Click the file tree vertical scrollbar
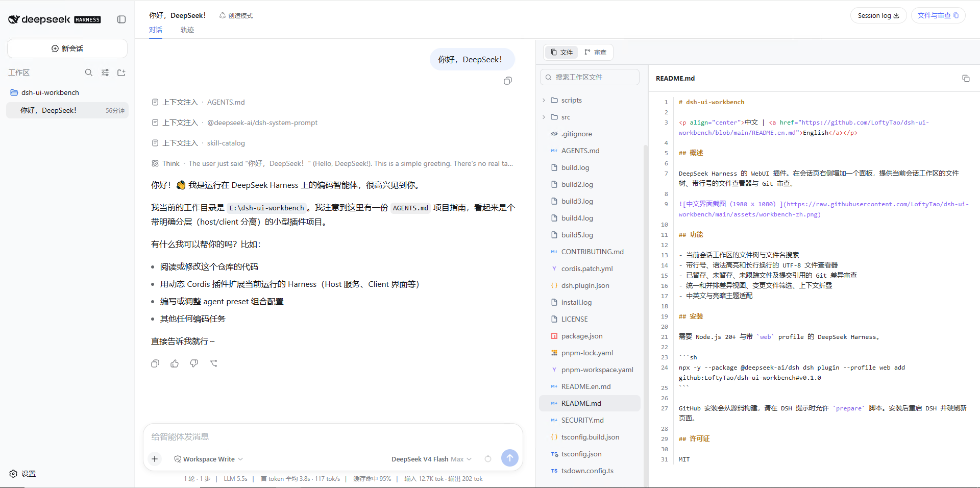The image size is (980, 488). pos(645,316)
